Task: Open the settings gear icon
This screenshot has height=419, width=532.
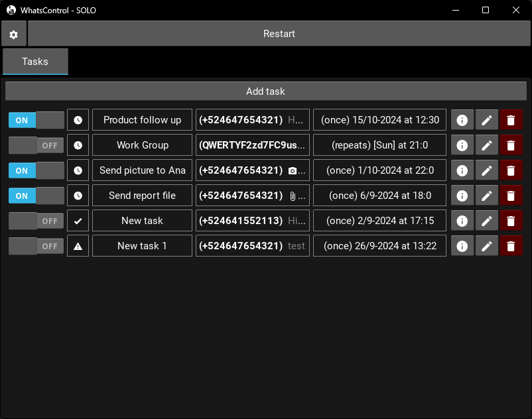Action: (13, 34)
